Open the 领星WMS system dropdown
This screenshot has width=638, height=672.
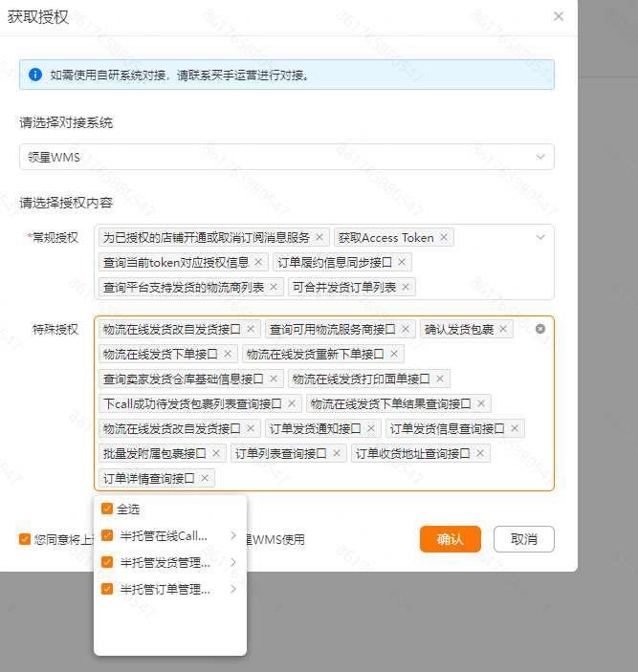tap(287, 157)
